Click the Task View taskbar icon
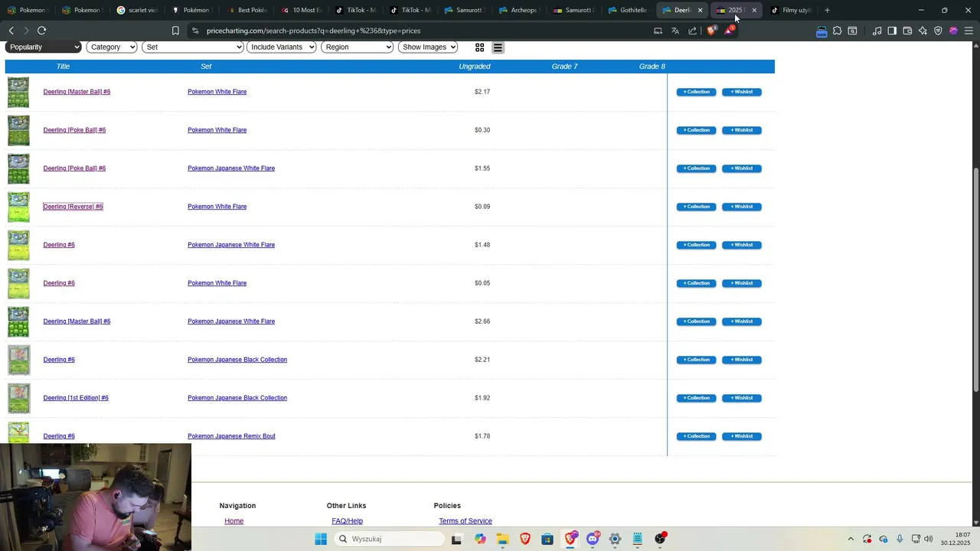This screenshot has height=551, width=980. pos(456,539)
